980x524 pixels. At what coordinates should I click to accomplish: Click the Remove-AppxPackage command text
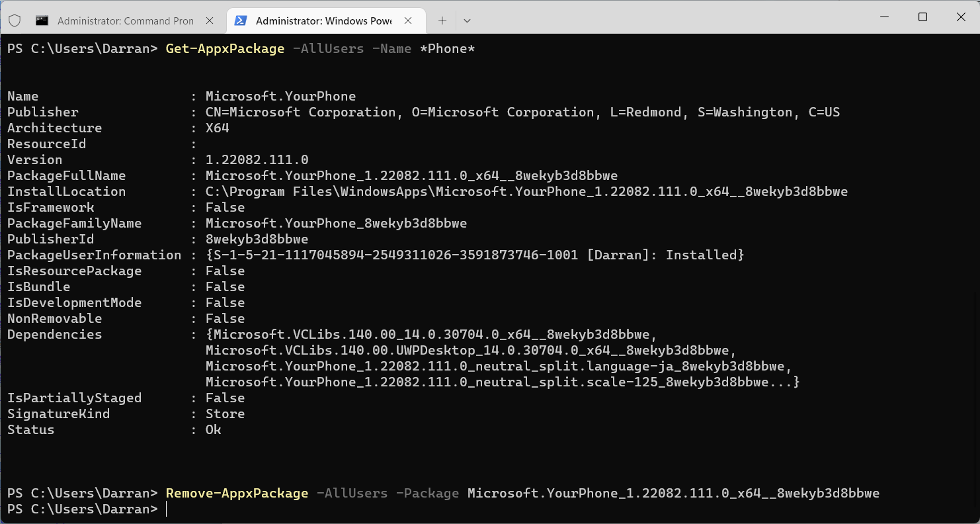pyautogui.click(x=237, y=494)
